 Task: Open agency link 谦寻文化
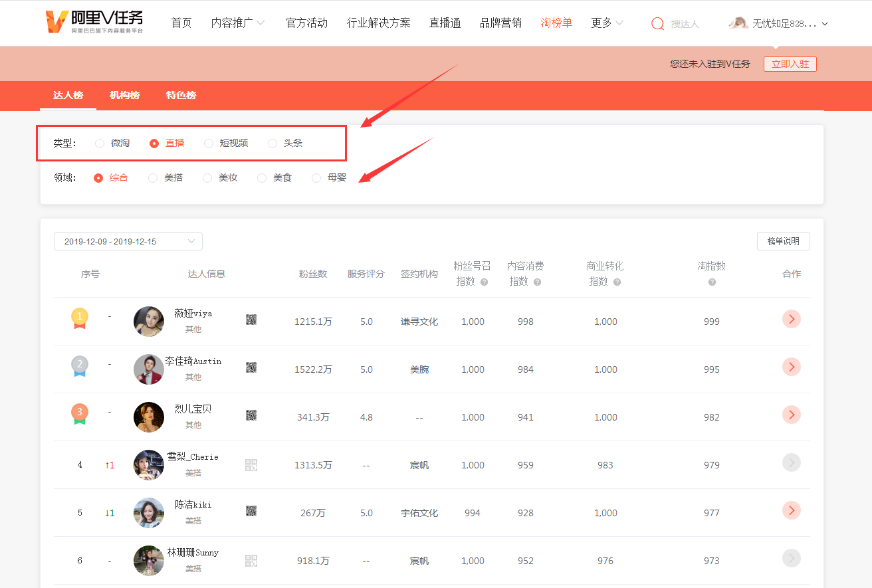pos(419,322)
